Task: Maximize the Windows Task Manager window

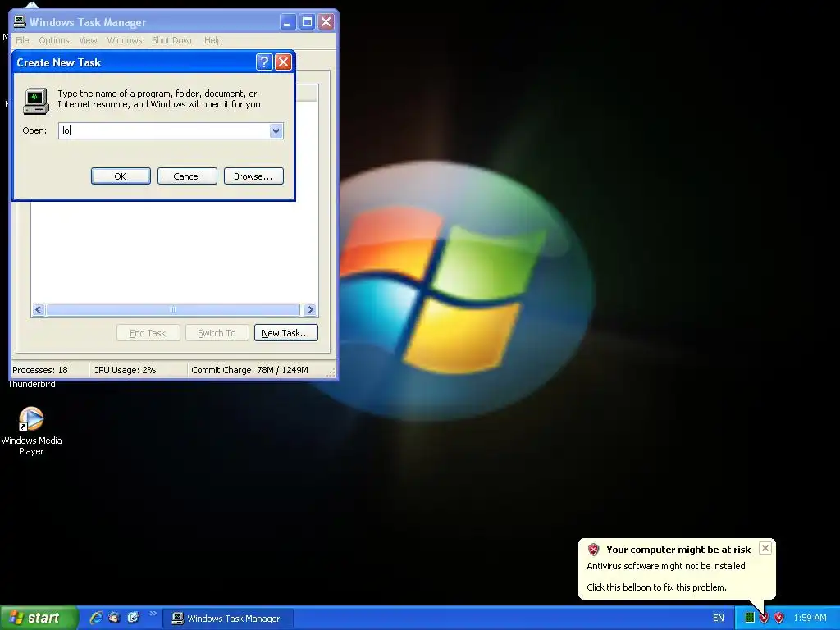Action: click(307, 22)
